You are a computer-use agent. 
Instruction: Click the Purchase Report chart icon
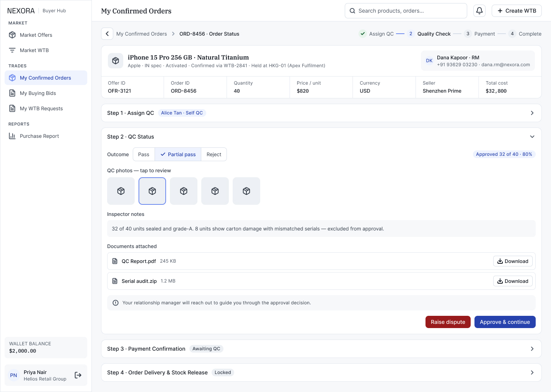[x=12, y=136]
